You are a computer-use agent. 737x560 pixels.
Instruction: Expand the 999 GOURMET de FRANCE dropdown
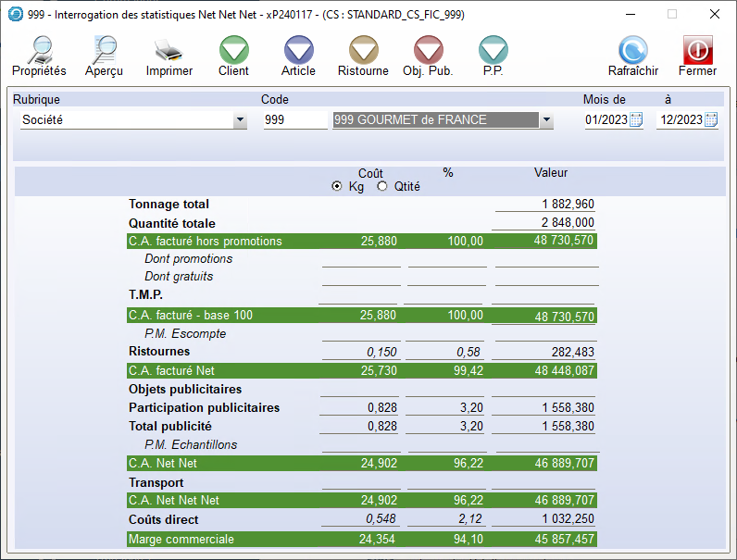[x=546, y=119]
